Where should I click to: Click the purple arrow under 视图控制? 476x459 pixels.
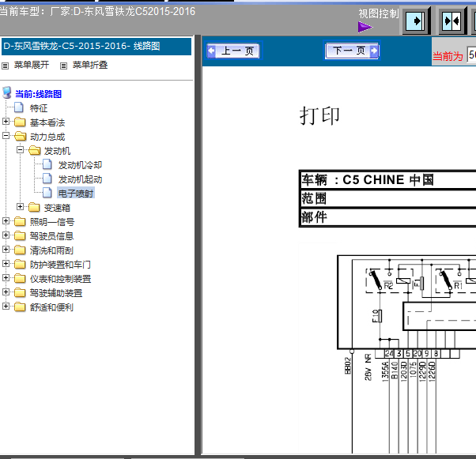coord(365,27)
